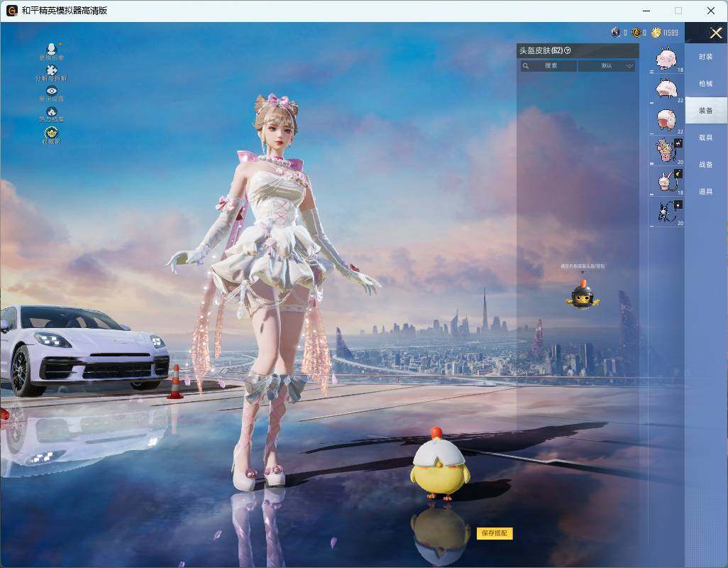Screen dimensions: 728x568
Task: Click the emulator app logo in the title bar
Action: pos(11,11)
